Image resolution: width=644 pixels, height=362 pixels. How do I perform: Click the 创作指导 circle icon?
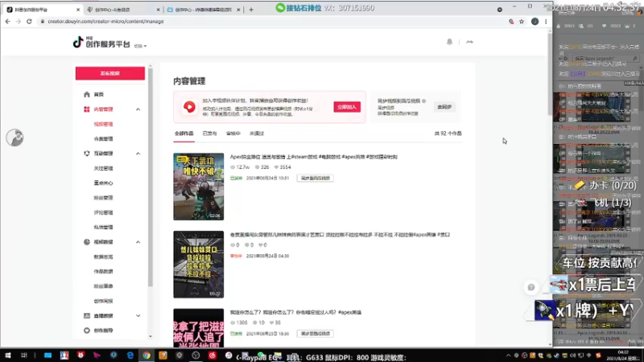coord(87,331)
